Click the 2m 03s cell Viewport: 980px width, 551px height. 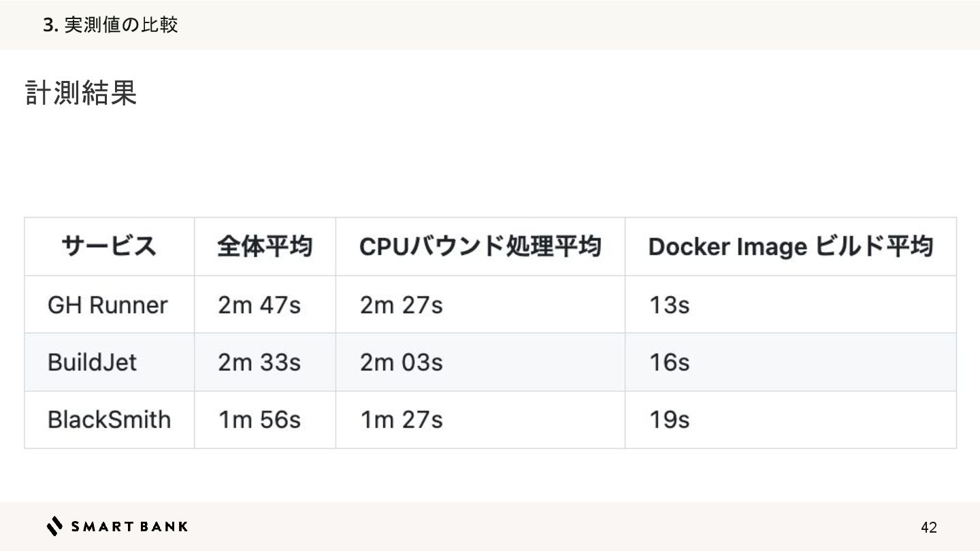click(x=402, y=362)
